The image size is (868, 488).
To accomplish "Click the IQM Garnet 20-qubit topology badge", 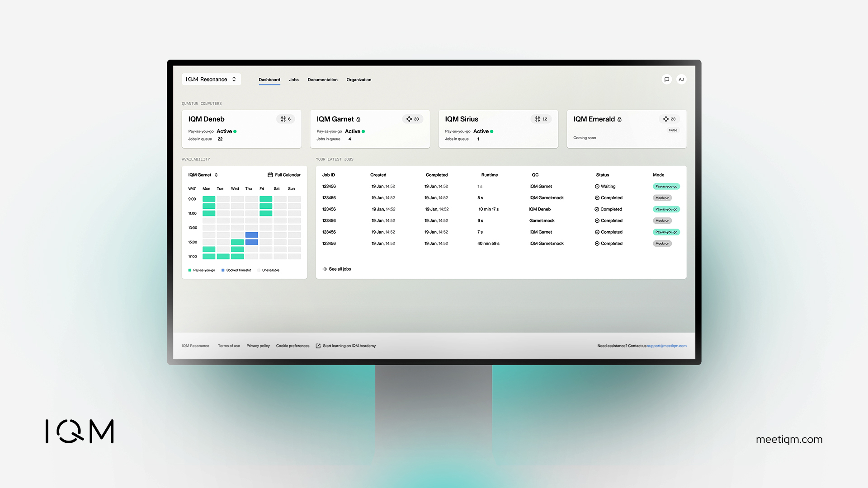I will [x=412, y=119].
